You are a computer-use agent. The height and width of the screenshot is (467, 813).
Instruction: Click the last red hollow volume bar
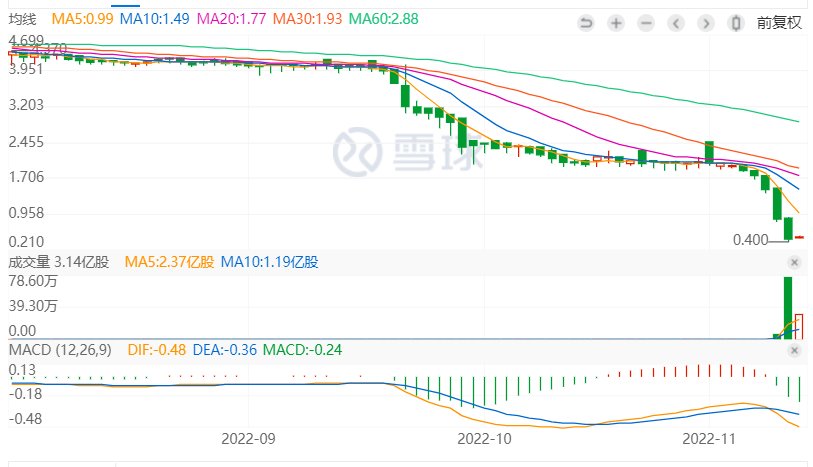[798, 327]
